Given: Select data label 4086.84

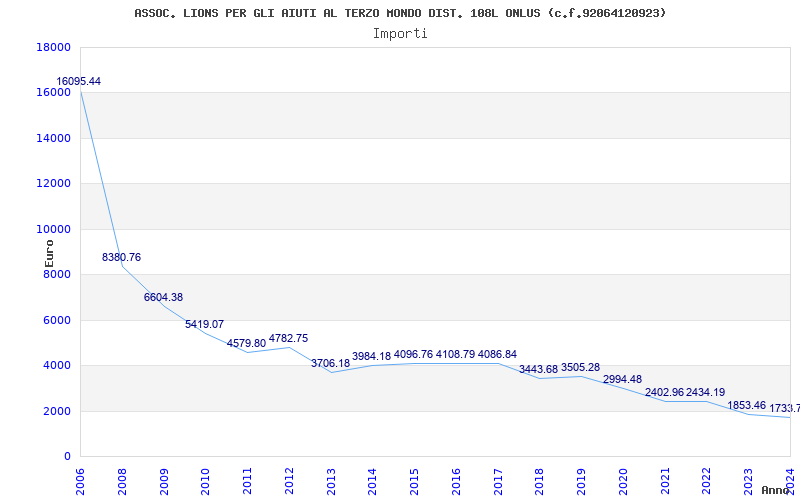Looking at the screenshot, I should point(497,354).
